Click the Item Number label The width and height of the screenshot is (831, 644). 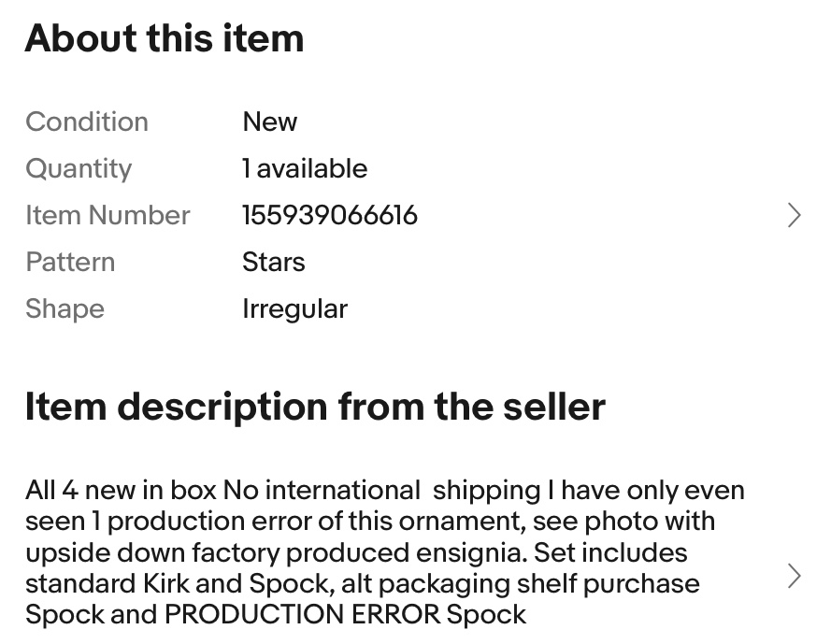tap(107, 215)
